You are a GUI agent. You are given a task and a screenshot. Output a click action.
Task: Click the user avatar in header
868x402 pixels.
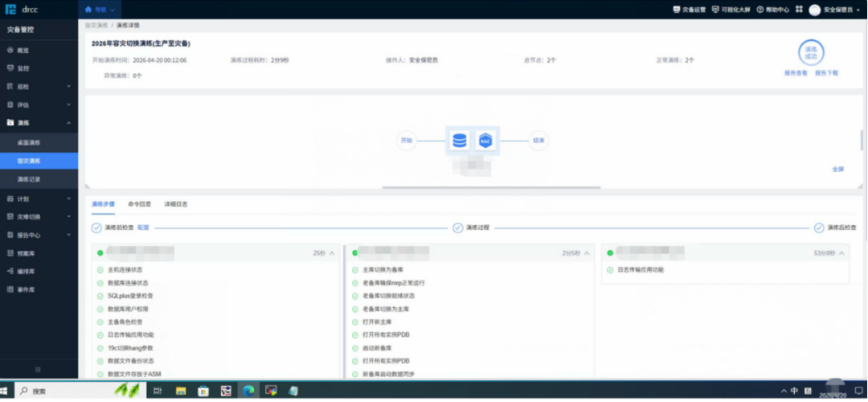814,10
